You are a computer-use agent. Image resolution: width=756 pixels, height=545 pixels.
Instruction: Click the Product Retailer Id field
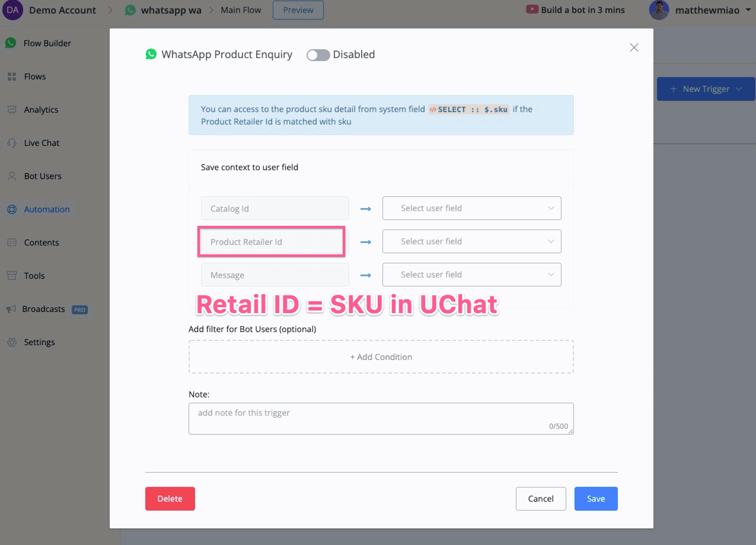[275, 242]
